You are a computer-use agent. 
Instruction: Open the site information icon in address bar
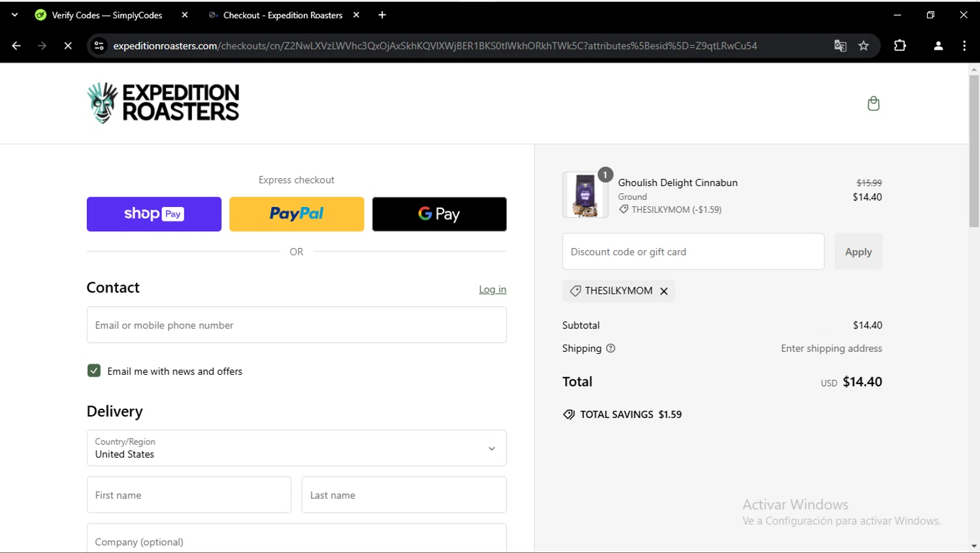coord(99,46)
